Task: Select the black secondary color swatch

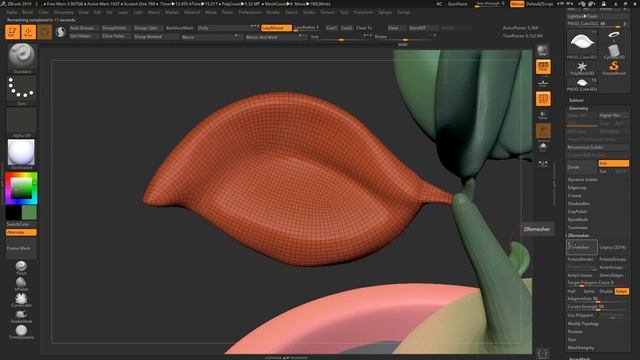Action: (x=13, y=213)
